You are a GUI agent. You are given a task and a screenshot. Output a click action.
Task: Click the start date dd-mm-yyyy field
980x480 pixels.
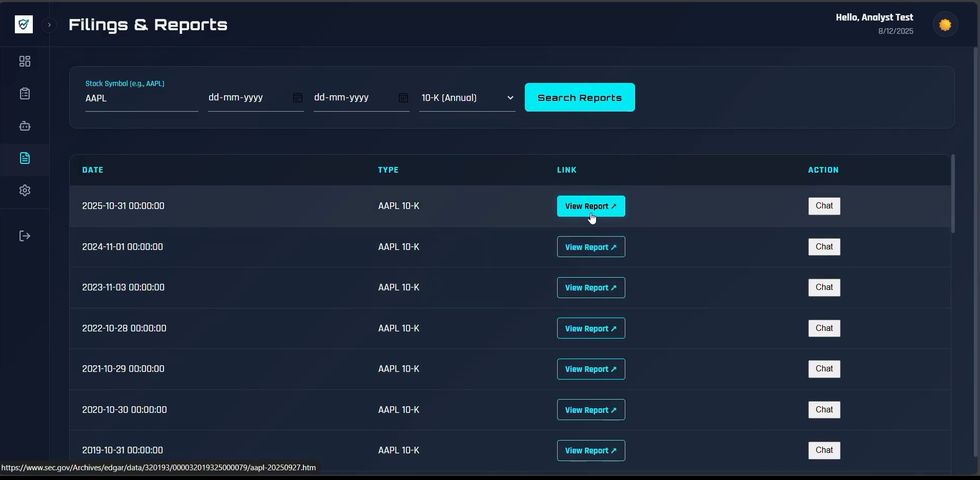click(x=246, y=98)
